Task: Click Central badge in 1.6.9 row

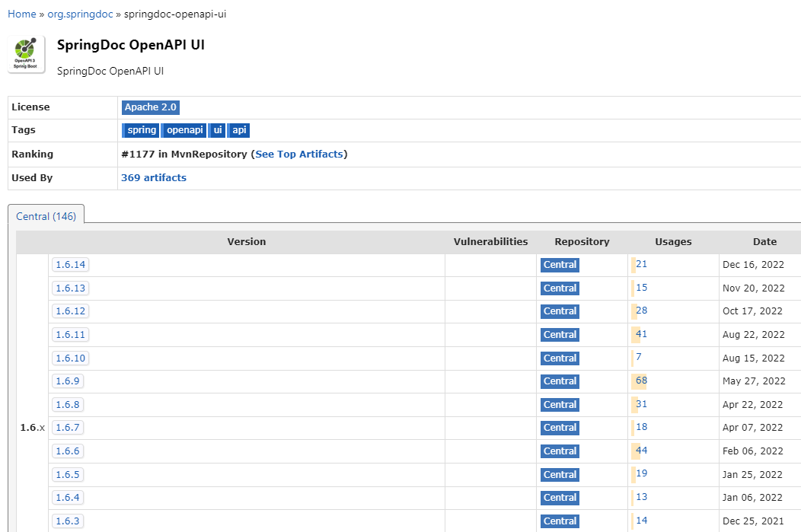Action: coord(560,381)
